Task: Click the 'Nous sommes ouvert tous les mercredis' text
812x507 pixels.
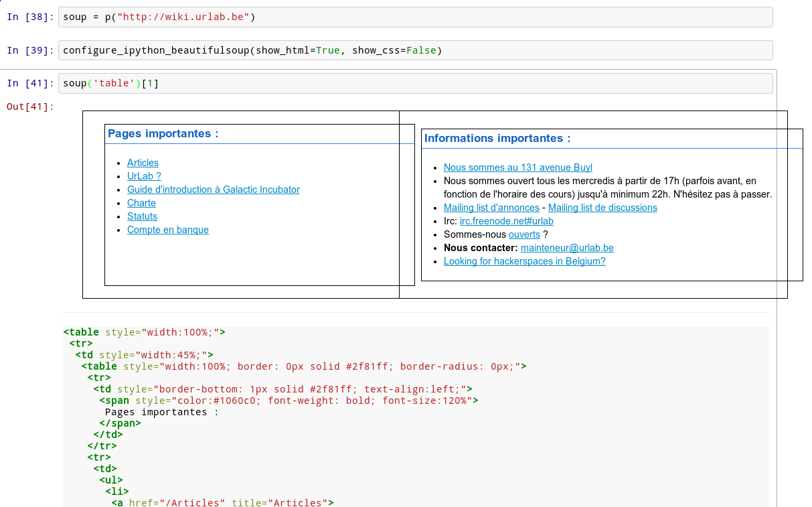Action: (x=608, y=188)
